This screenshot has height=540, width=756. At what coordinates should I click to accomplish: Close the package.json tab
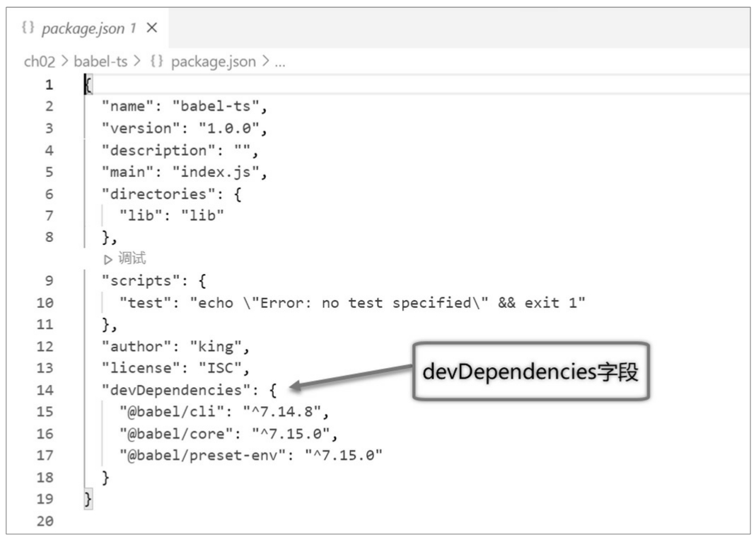pos(152,28)
